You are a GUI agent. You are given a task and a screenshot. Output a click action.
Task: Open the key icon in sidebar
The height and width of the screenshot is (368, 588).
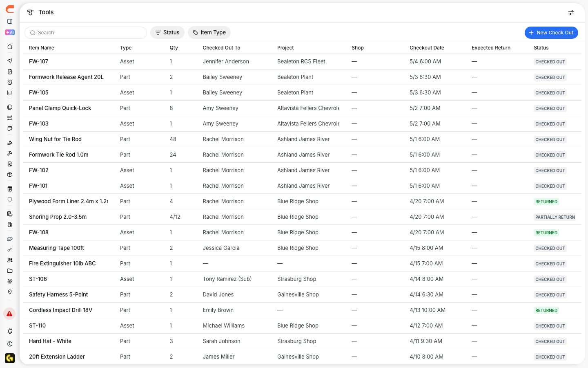pos(10,249)
